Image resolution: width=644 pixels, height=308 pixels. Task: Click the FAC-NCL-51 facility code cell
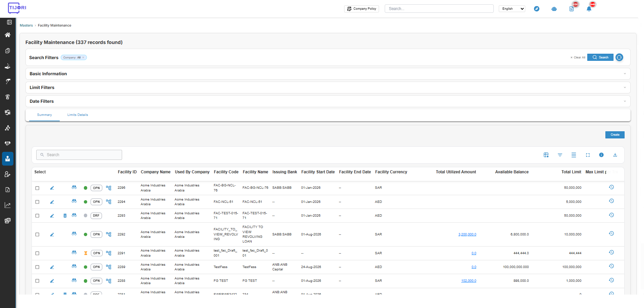click(223, 202)
